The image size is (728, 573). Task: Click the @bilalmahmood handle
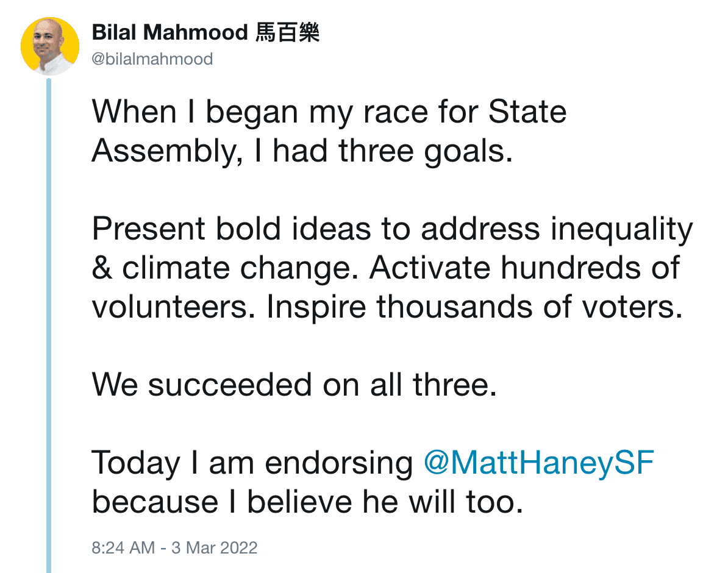point(152,59)
